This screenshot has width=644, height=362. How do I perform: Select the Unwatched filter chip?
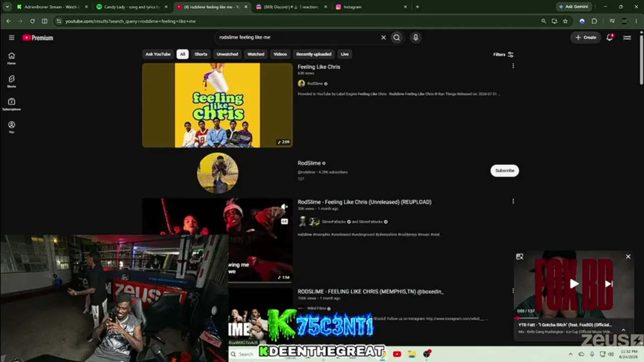227,54
